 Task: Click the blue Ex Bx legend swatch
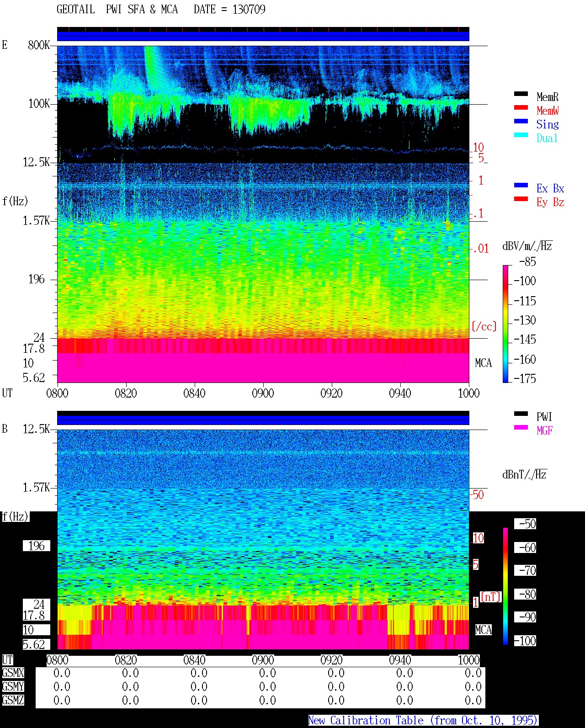click(521, 186)
